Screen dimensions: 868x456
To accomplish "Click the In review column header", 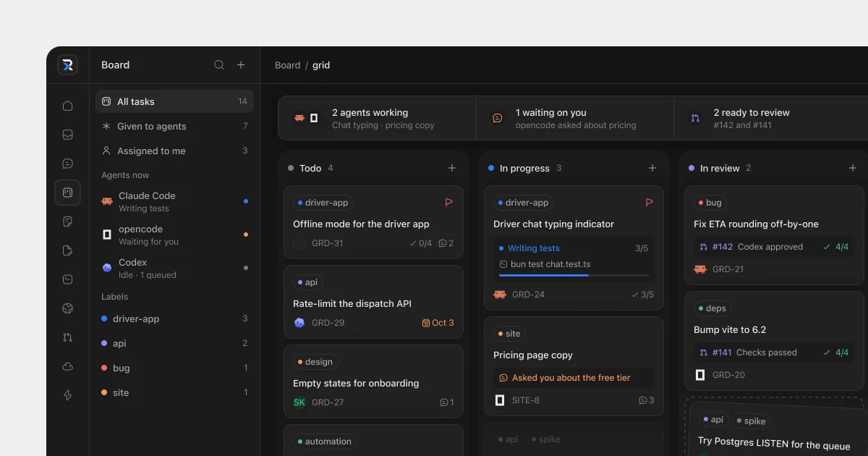I will pos(774,168).
